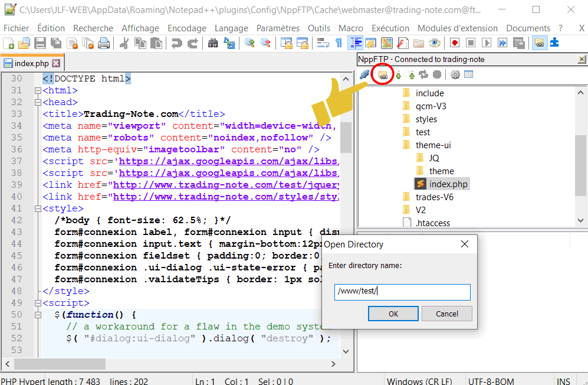Create a new file with the New icon
588x385 pixels.
click(8, 43)
